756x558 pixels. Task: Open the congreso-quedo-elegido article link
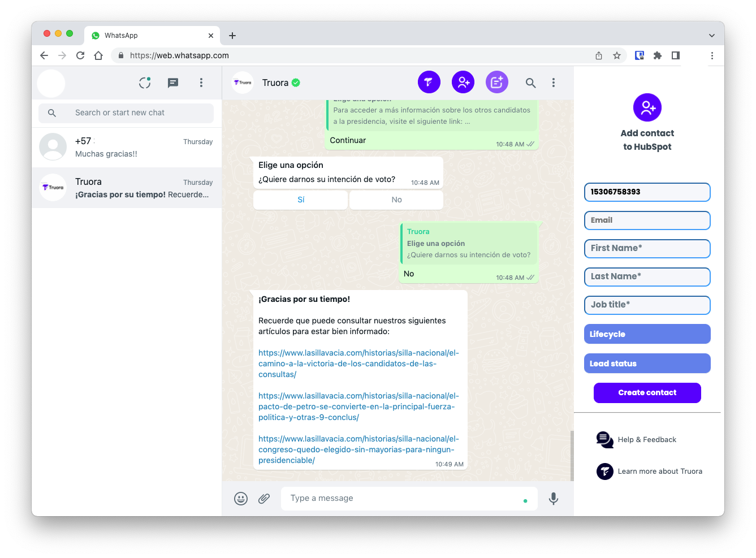point(358,449)
